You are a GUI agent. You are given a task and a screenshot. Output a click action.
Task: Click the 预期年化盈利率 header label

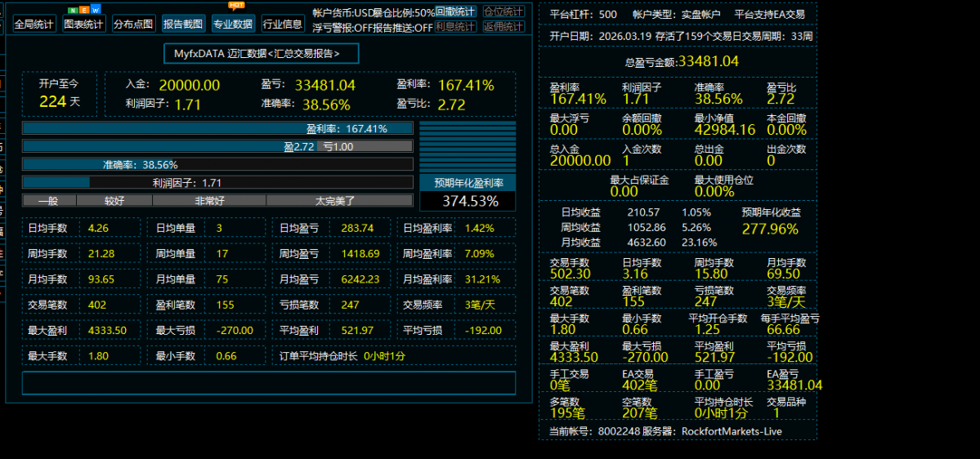[x=468, y=182]
